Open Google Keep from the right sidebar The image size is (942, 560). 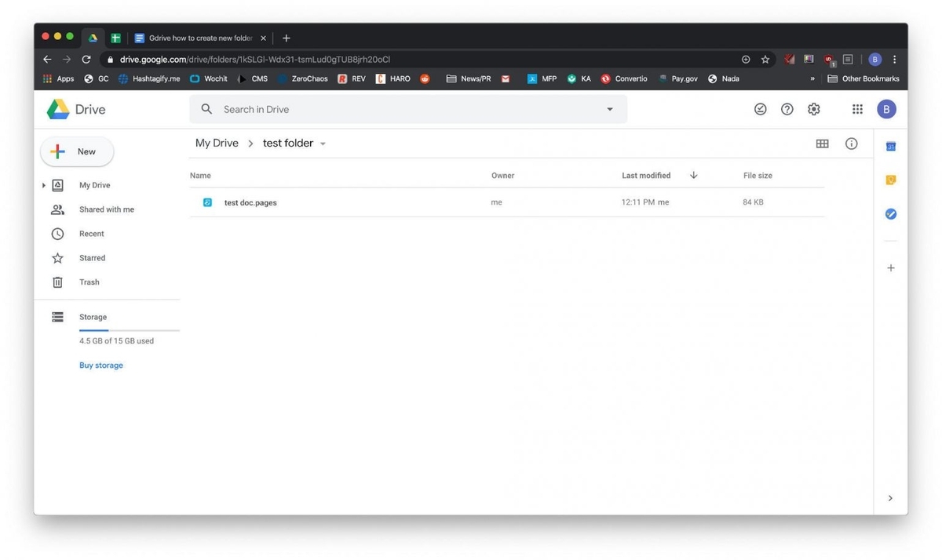890,180
